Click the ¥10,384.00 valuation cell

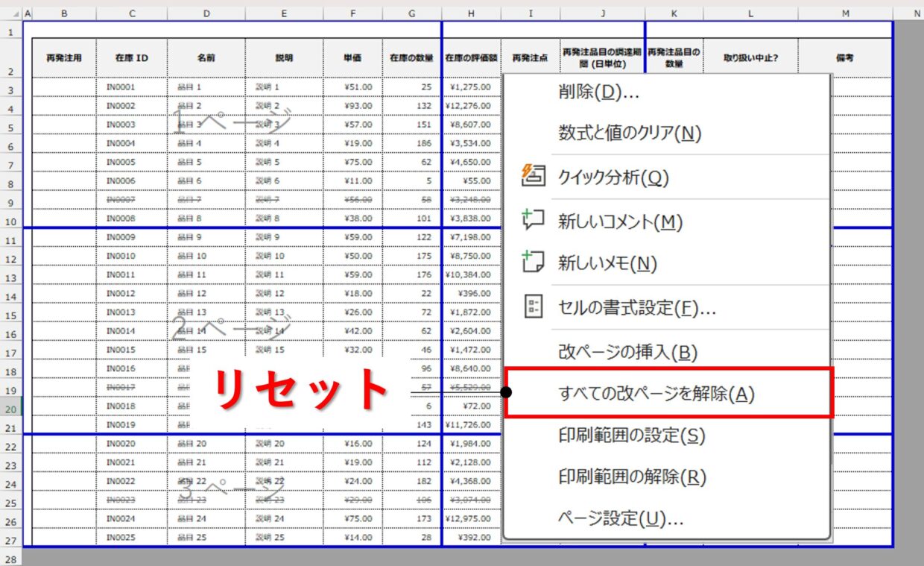tap(471, 274)
